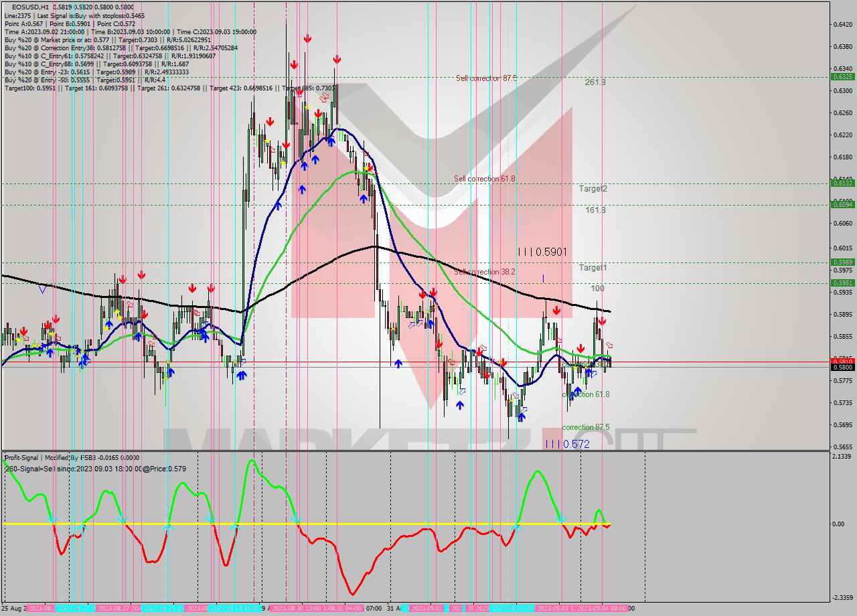Click the green 0.6094 price tag
857x616 pixels.
coord(842,204)
